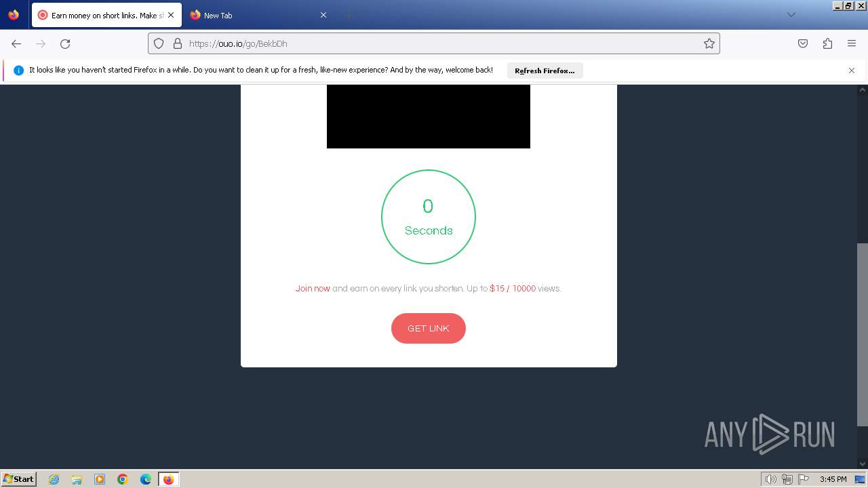Click the scrollbar down arrow
Image resolution: width=868 pixels, height=488 pixels.
pyautogui.click(x=863, y=464)
